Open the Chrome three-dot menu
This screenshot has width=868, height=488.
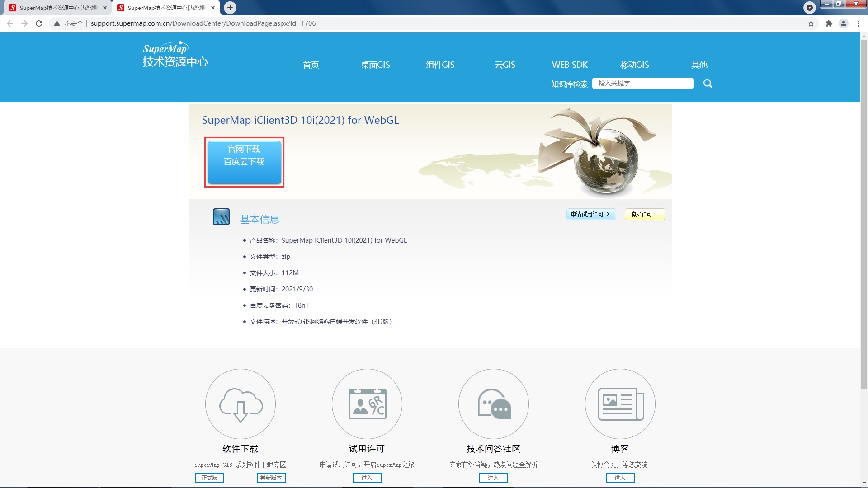coord(858,23)
